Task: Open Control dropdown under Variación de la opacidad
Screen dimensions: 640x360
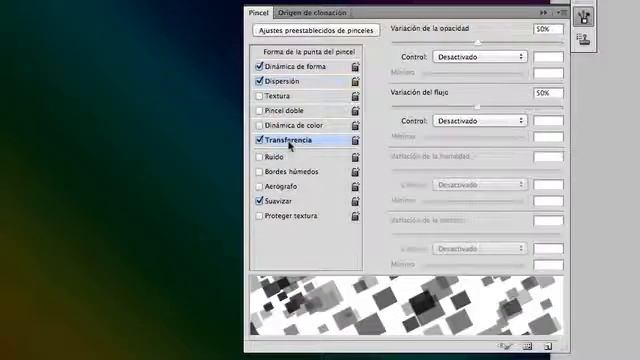Action: 480,57
